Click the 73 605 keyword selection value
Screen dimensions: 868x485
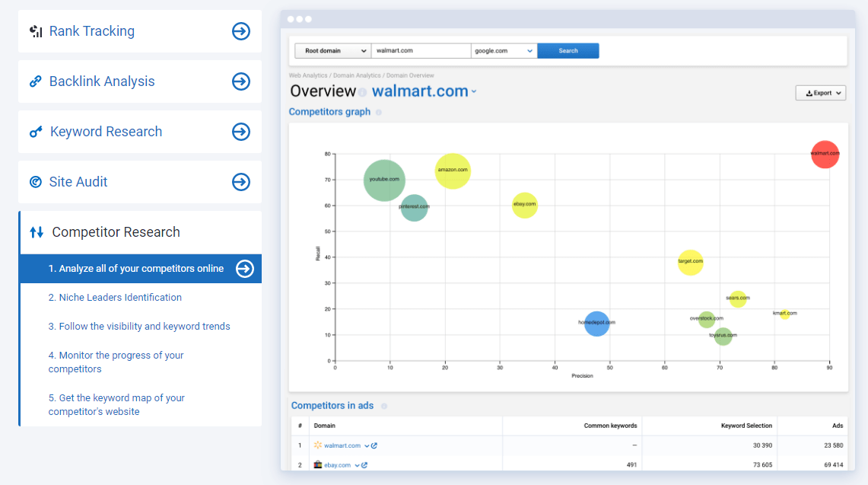(763, 465)
